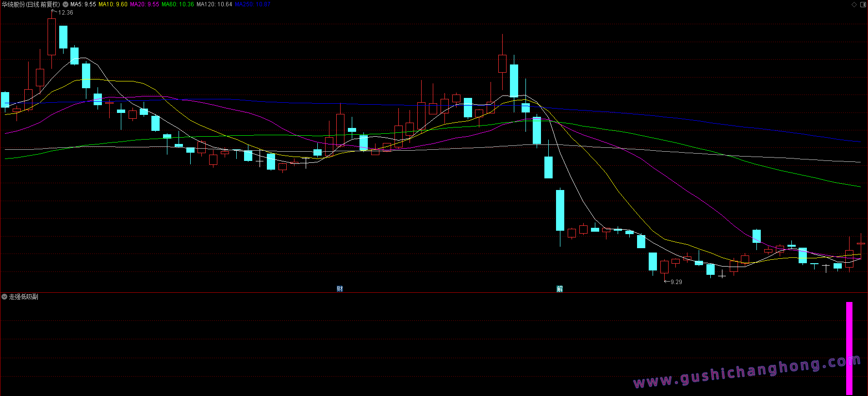Select the 走强低吸副 indicator name
The image size is (868, 396).
pyautogui.click(x=24, y=297)
